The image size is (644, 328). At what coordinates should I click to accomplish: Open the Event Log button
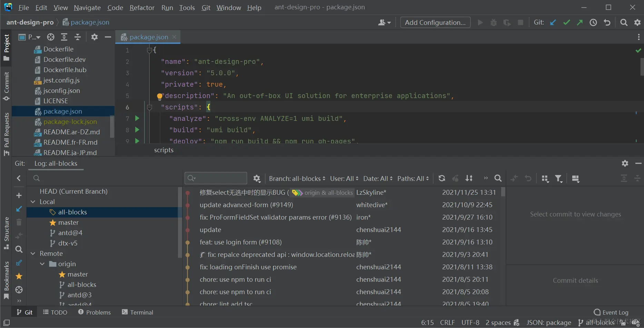pyautogui.click(x=611, y=312)
